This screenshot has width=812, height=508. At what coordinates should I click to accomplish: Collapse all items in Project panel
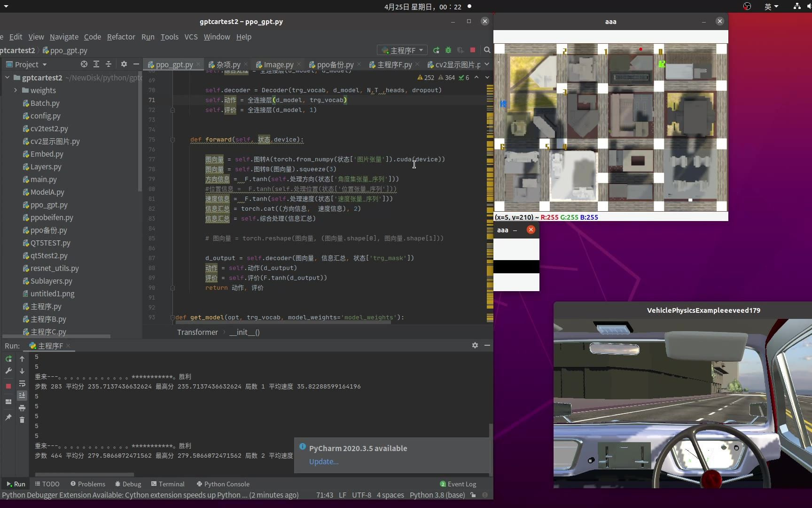click(109, 64)
